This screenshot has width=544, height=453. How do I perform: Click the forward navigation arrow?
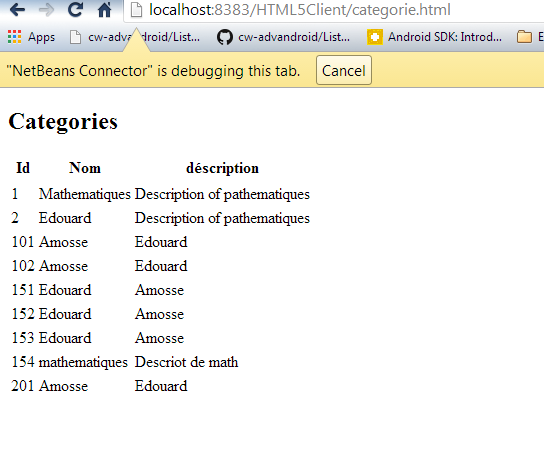46,10
